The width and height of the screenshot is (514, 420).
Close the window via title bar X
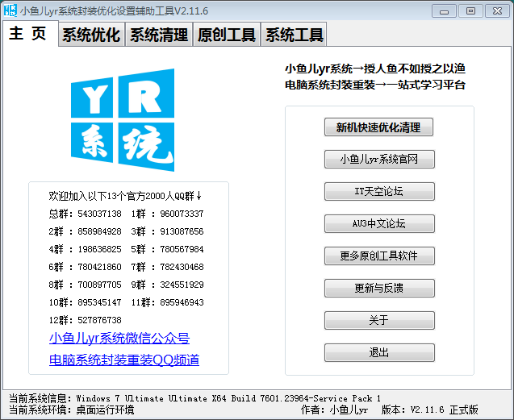(495, 10)
